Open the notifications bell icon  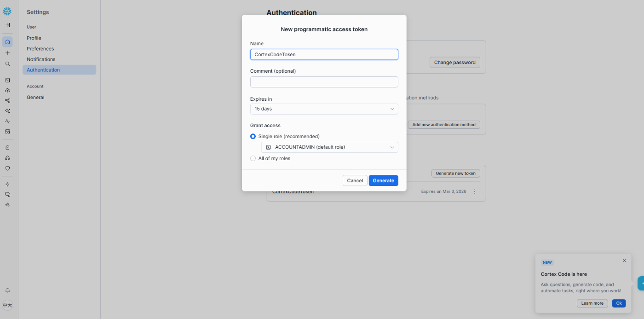[x=7, y=290]
